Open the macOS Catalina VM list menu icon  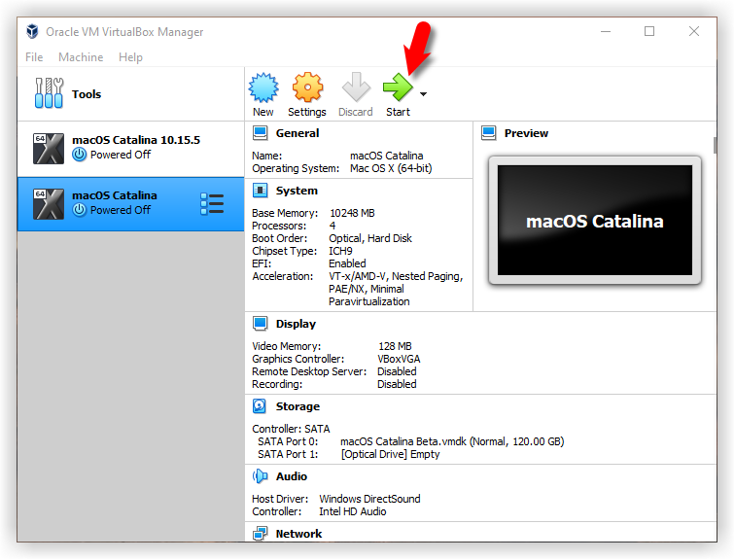(x=211, y=203)
